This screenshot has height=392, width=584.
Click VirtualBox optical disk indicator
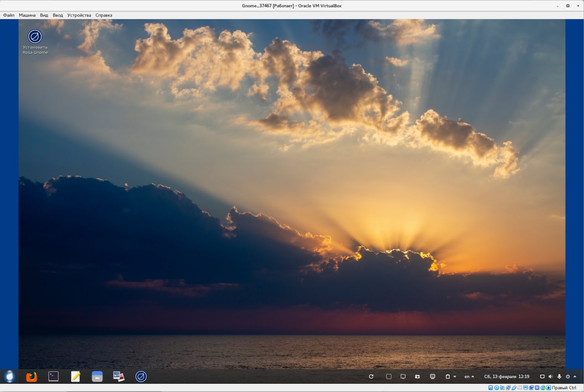pyautogui.click(x=496, y=387)
